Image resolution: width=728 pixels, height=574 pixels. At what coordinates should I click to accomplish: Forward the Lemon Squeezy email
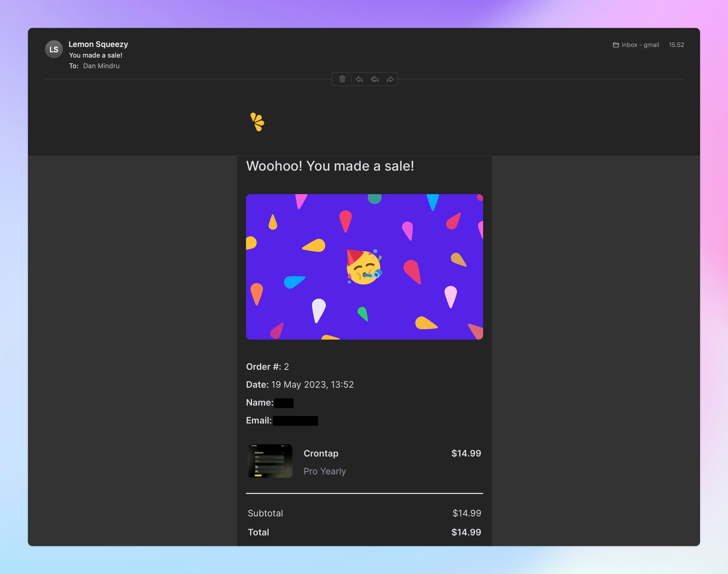pyautogui.click(x=390, y=79)
